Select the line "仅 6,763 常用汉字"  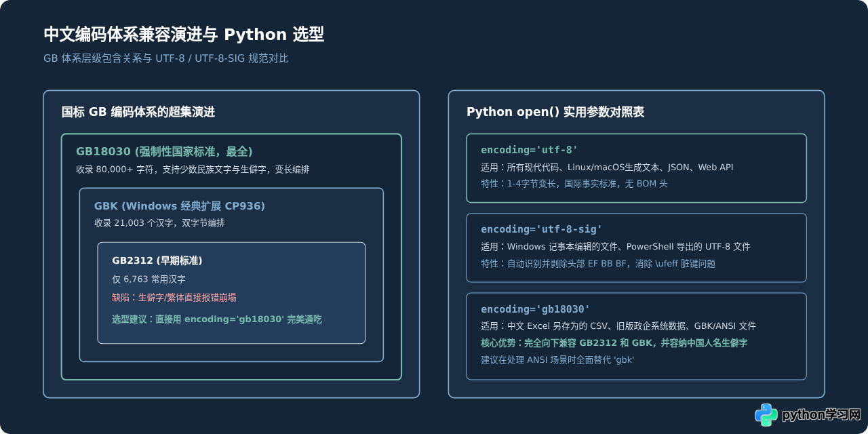pos(149,279)
